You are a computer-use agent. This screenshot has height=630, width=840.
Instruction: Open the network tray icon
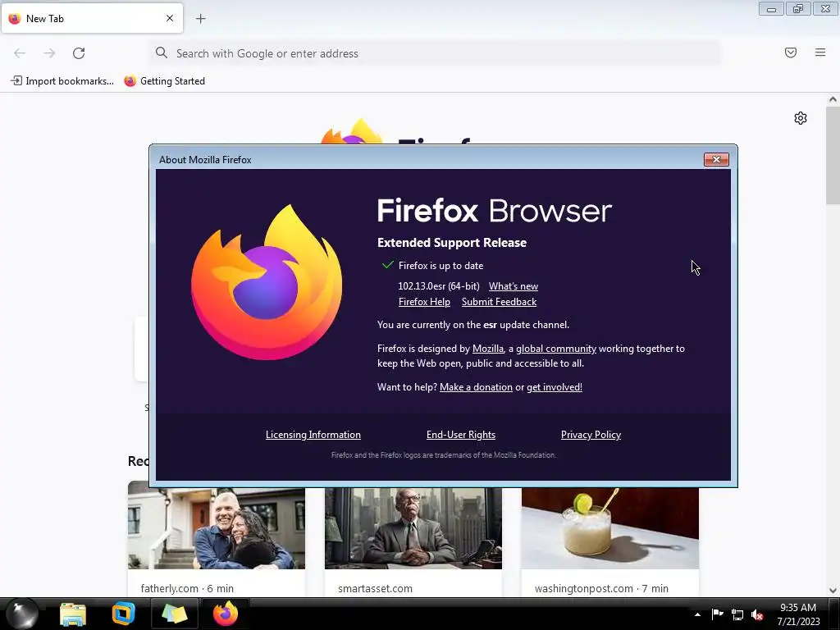737,615
